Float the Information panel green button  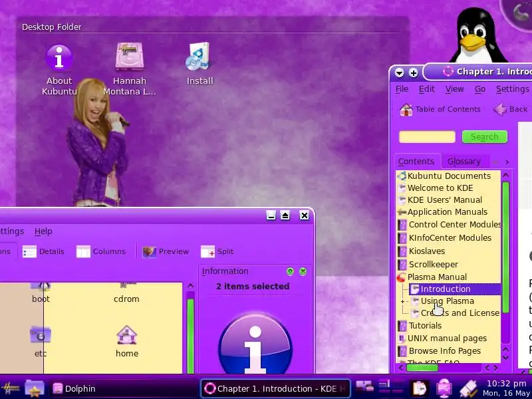(290, 271)
